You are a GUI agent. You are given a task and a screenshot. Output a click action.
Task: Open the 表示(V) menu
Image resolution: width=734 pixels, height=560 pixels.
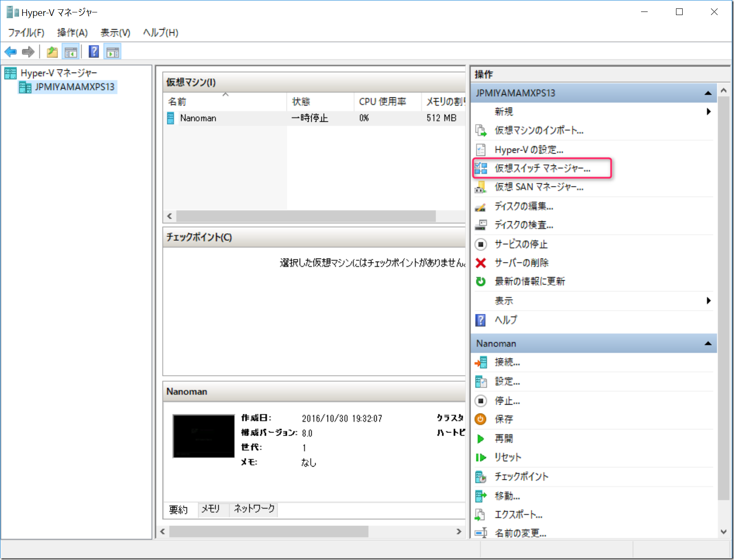coord(115,33)
